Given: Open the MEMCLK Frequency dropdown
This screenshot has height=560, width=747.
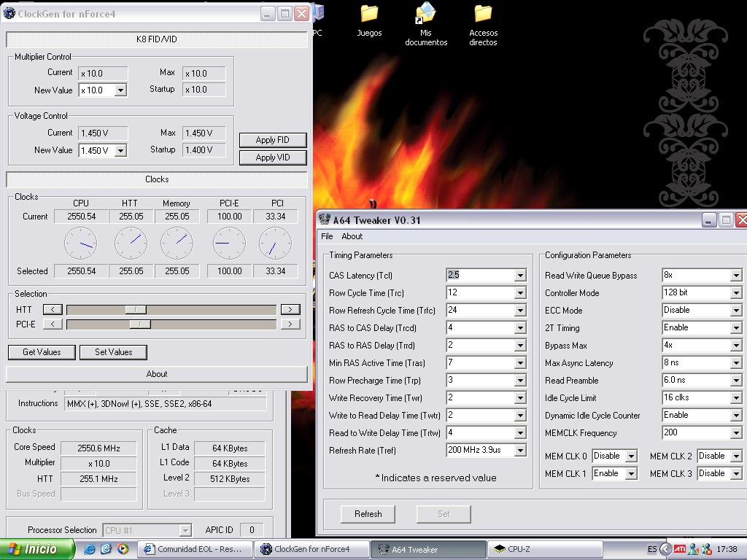Looking at the screenshot, I should [x=736, y=433].
